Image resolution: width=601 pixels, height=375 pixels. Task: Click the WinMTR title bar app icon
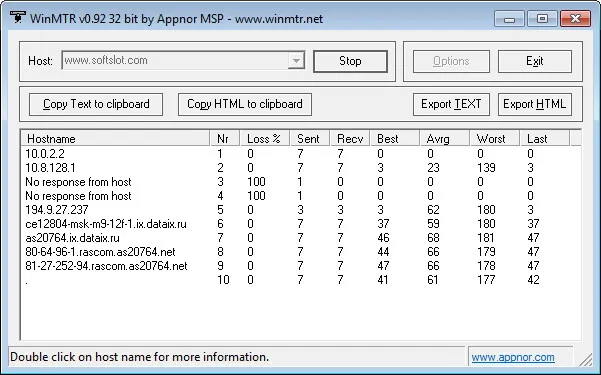(x=18, y=17)
